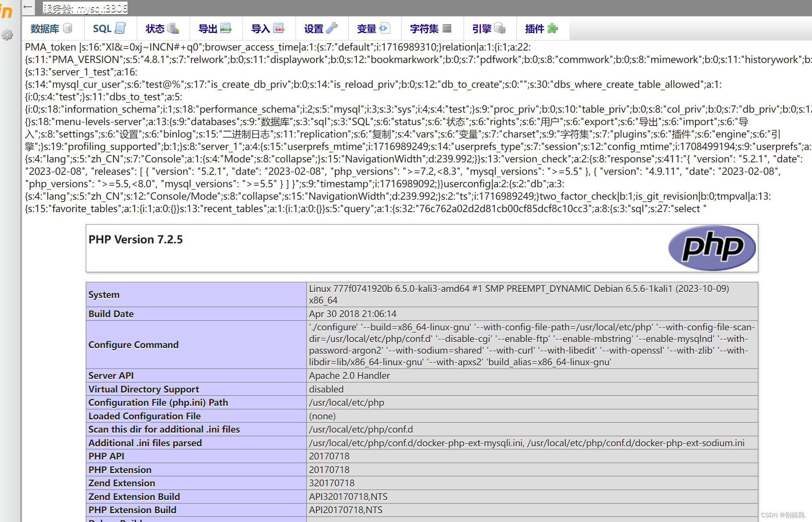The height and width of the screenshot is (522, 812).
Task: Click the green puzzle plugin icon
Action: 553,28
